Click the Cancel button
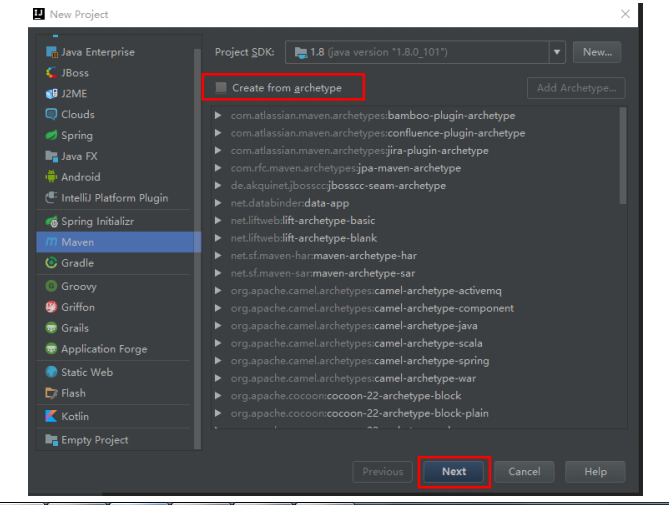Screen dimensions: 669x505 click(x=524, y=471)
